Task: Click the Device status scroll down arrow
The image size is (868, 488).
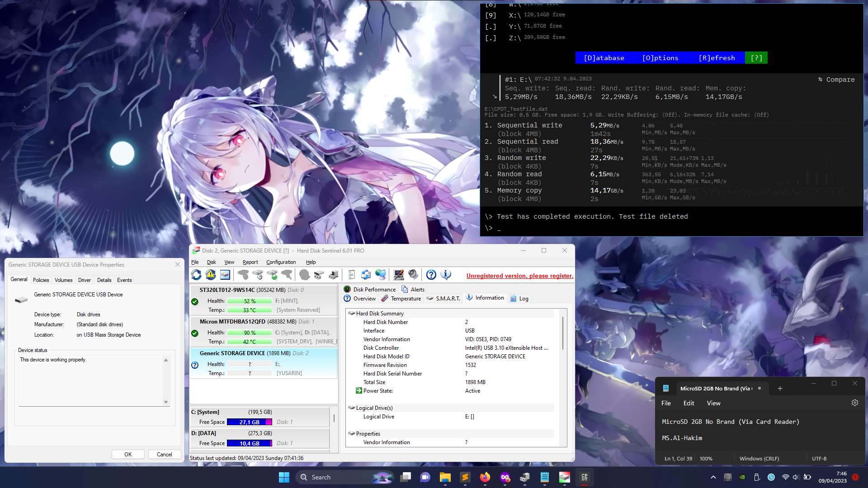Action: 166,402
